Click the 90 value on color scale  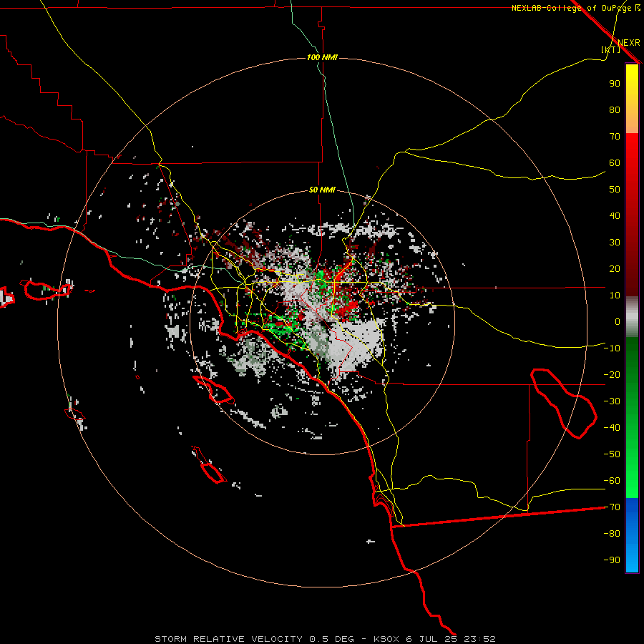[x=615, y=84]
